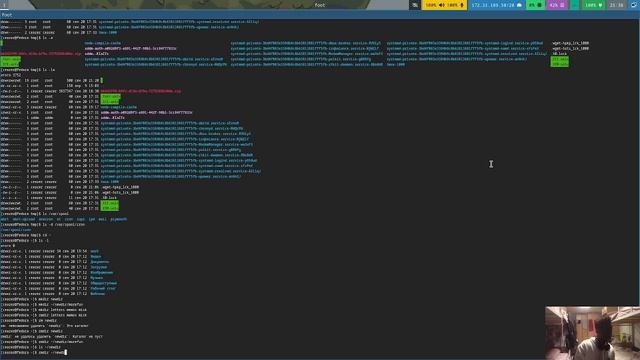Select the foot tab at top left
Screen dimensions: 640x360
7,15
